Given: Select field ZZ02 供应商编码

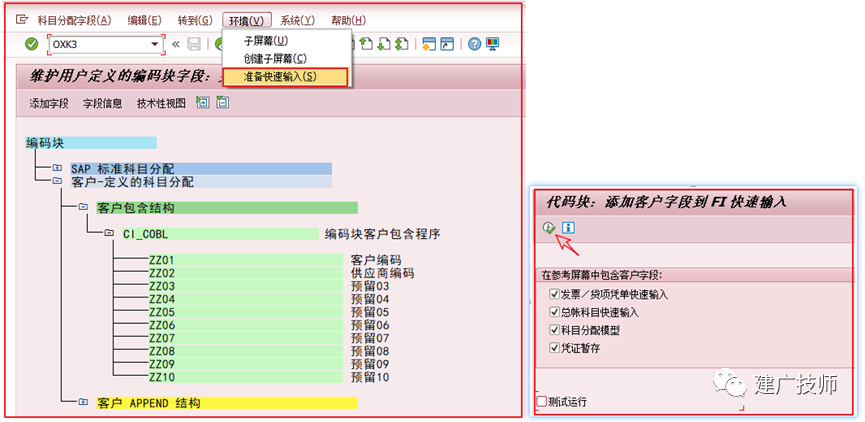Looking at the screenshot, I should click(245, 273).
